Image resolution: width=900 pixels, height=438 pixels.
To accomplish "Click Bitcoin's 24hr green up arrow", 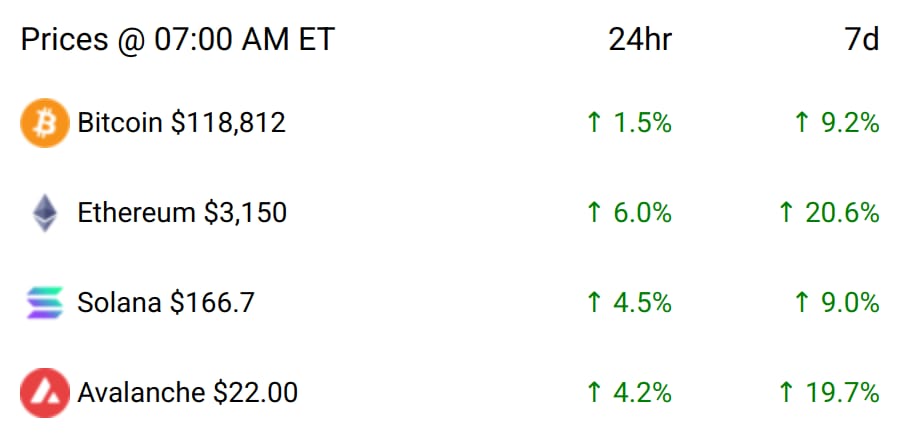I will pos(594,123).
